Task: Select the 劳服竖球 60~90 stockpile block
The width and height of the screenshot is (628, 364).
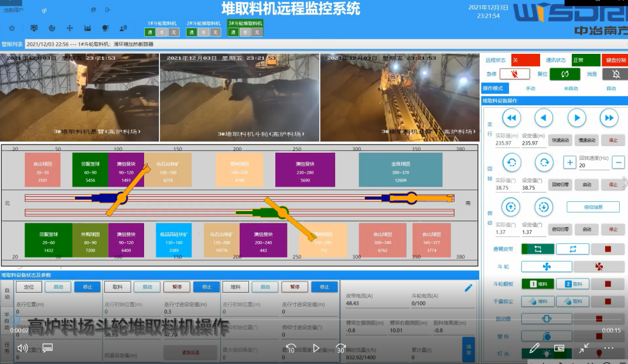Action: click(90, 170)
